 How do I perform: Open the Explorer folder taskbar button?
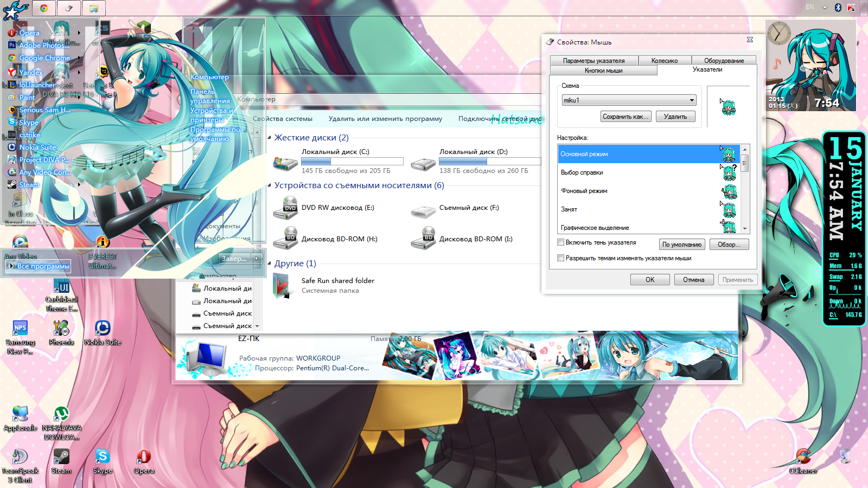pyautogui.click(x=94, y=8)
